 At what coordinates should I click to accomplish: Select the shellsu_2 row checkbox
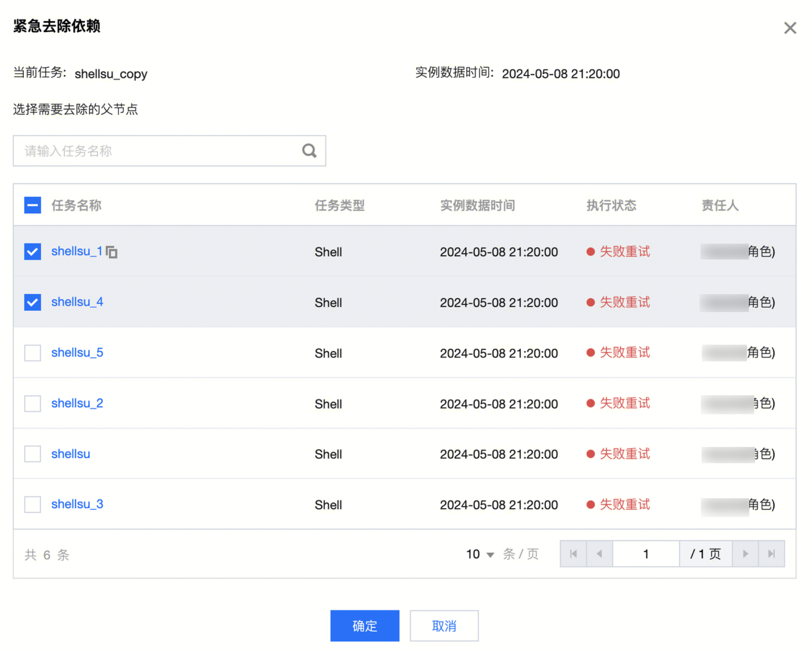(x=33, y=403)
